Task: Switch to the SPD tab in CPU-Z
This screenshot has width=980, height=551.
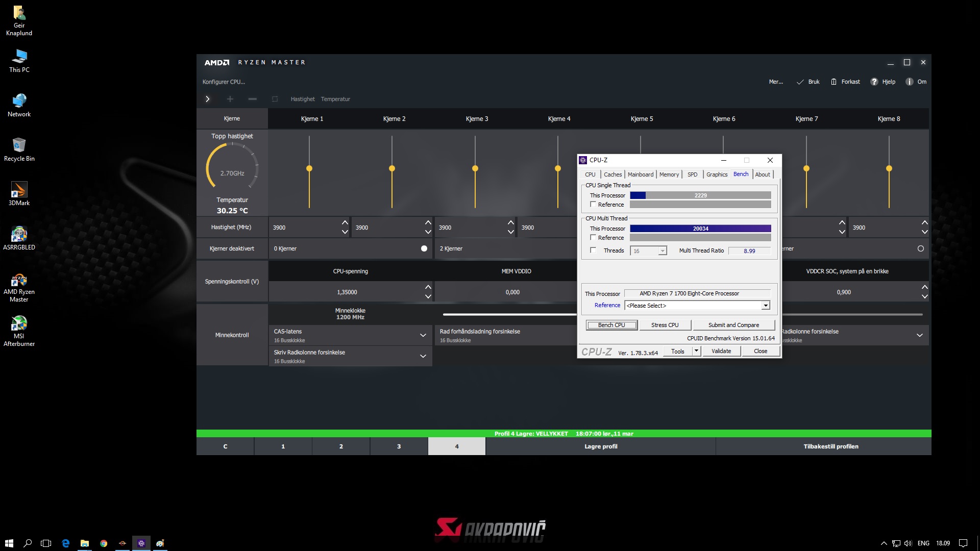Action: 692,174
